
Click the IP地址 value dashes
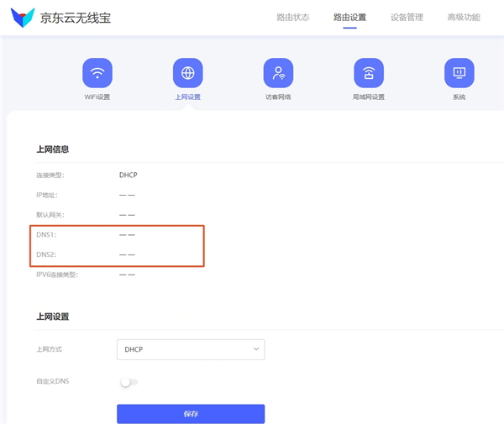point(127,195)
